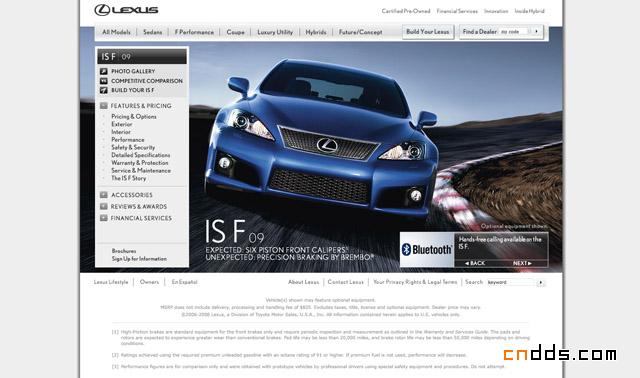Viewport: 640px width, 378px height.
Task: Select the Hybrids menu item
Action: click(x=316, y=32)
